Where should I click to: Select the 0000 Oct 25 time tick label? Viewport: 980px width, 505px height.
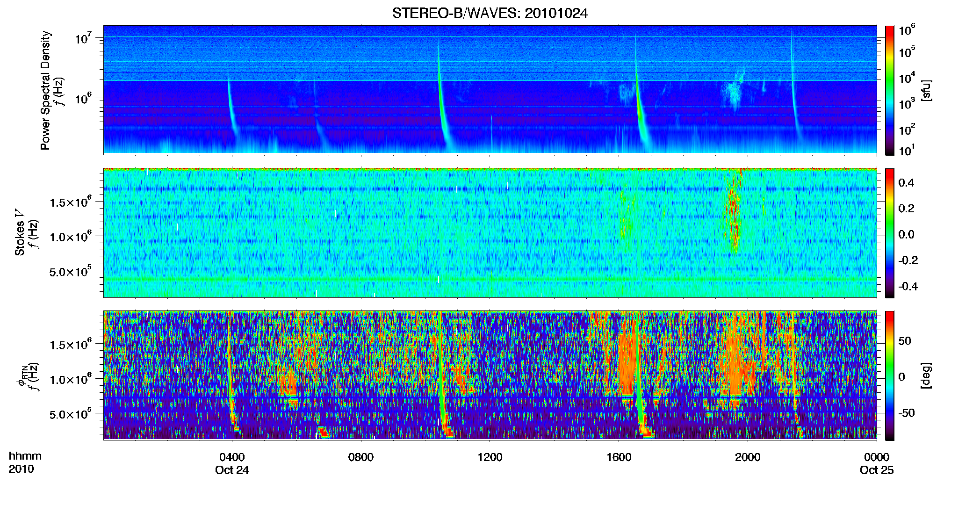tap(877, 463)
